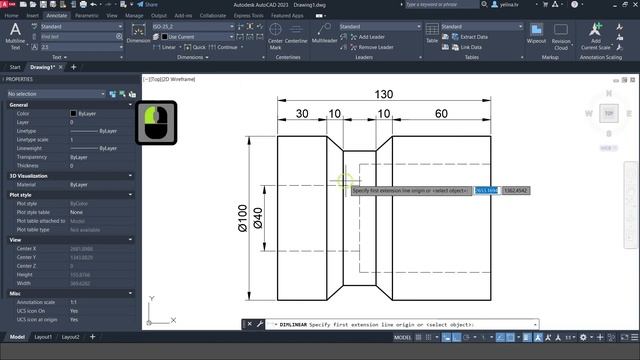Click Link Data in Tables panel
640x360 pixels.
[x=467, y=47]
